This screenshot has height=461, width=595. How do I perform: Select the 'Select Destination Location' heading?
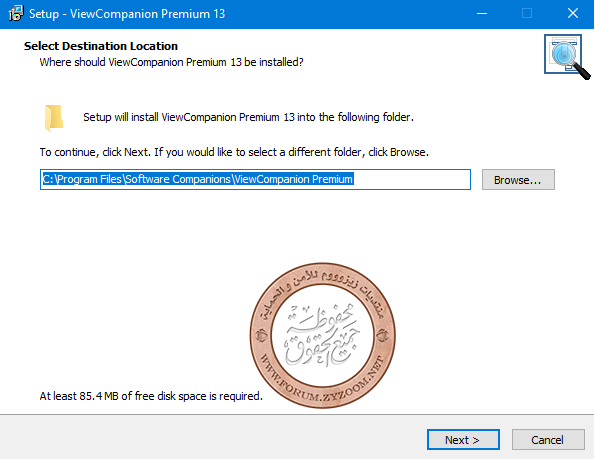coord(101,46)
